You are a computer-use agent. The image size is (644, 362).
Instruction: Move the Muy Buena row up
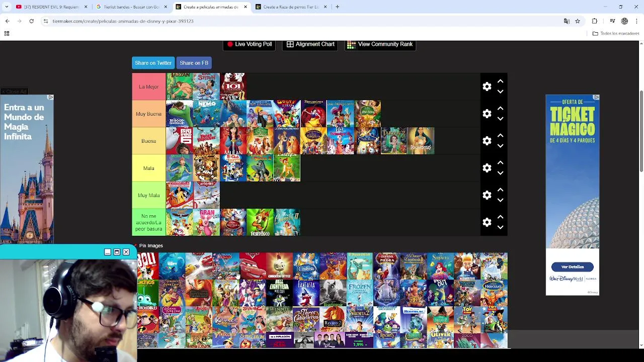coord(500,108)
